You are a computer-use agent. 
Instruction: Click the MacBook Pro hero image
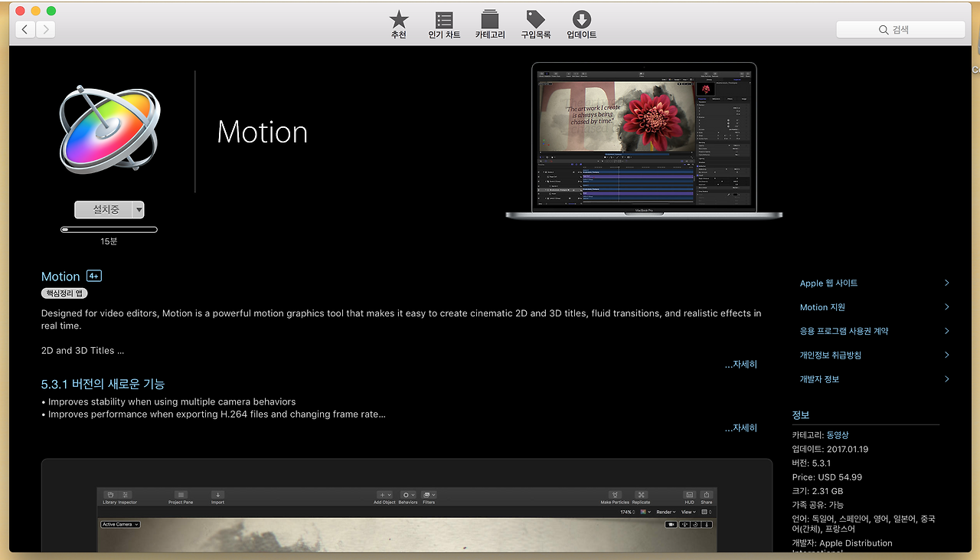click(644, 141)
